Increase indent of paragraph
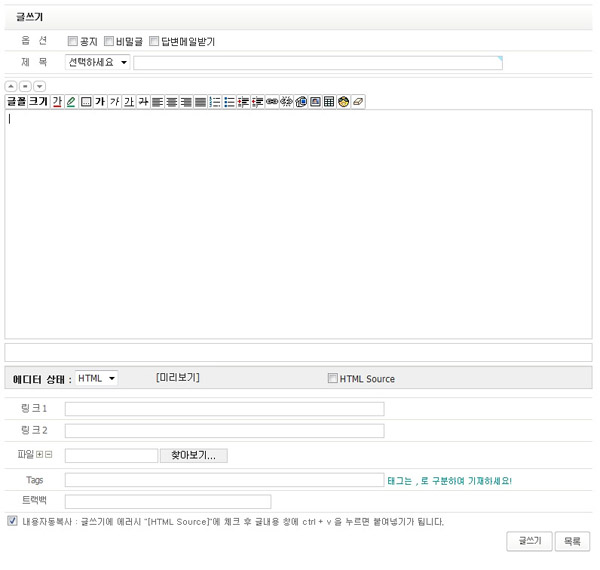Viewport: 600px width, 570px height. pos(258,102)
